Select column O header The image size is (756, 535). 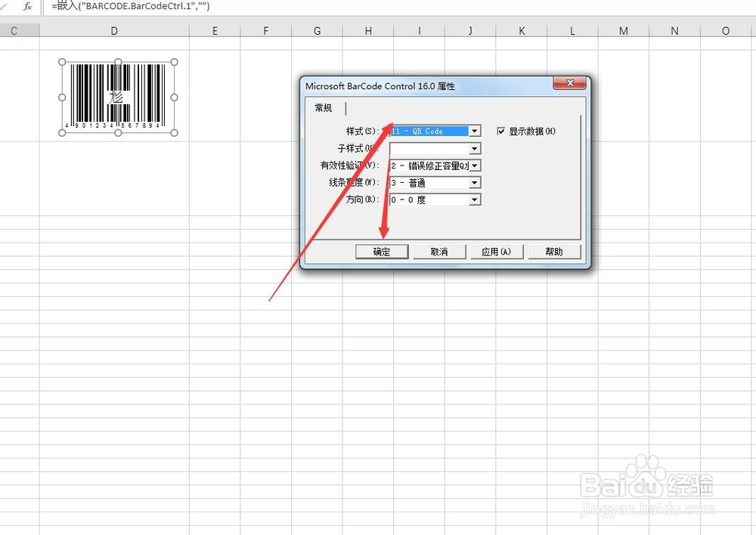click(x=726, y=31)
